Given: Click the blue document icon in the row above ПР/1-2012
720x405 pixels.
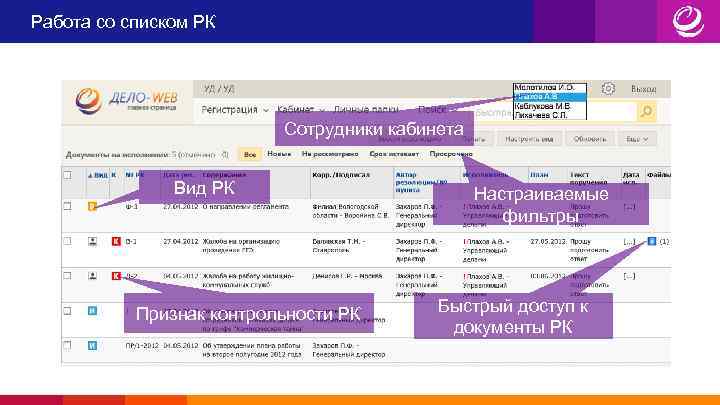Looking at the screenshot, I should pos(92,311).
